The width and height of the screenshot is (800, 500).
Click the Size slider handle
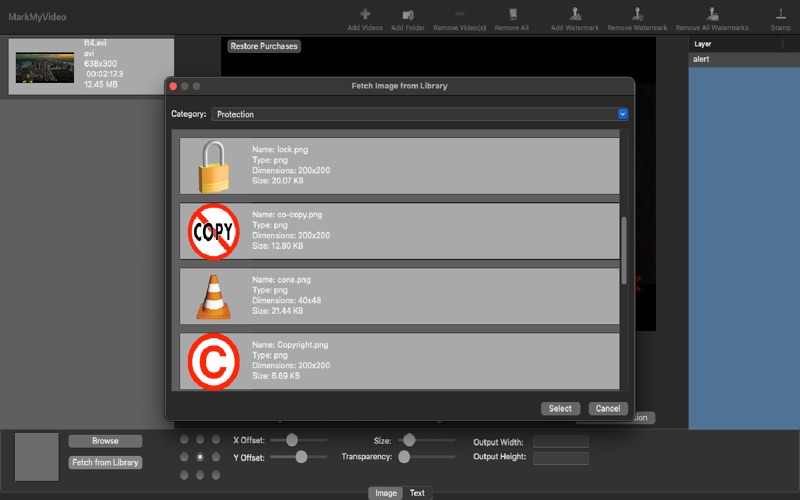(x=409, y=440)
